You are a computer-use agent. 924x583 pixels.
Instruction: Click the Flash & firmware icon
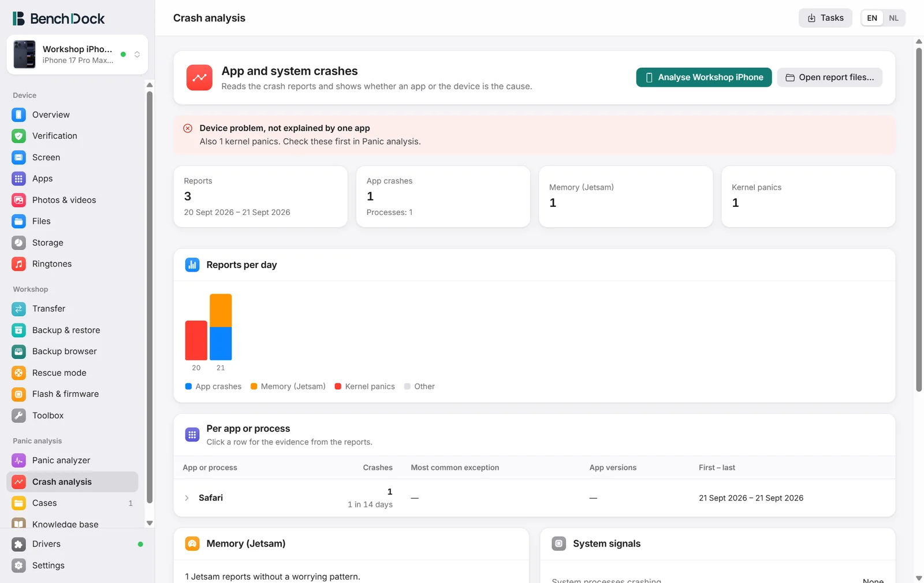19,394
